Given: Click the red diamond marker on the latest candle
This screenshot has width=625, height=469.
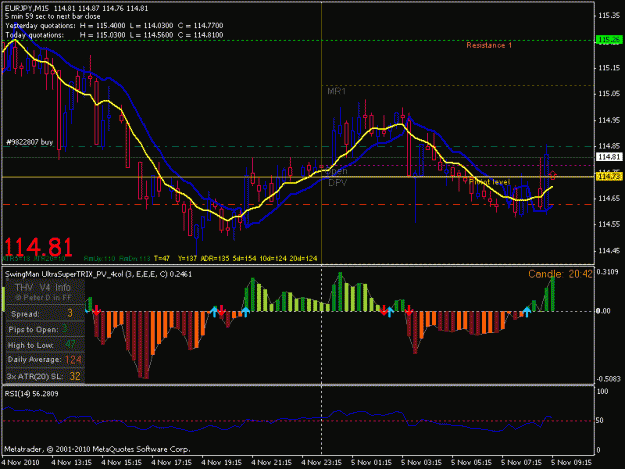Looking at the screenshot, I should 552,175.
